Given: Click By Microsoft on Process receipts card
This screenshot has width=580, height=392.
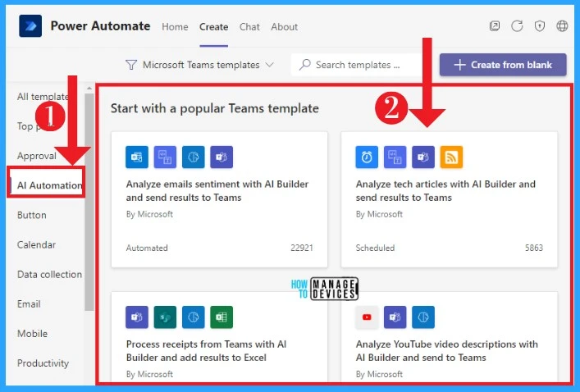Looking at the screenshot, I should pos(149,374).
